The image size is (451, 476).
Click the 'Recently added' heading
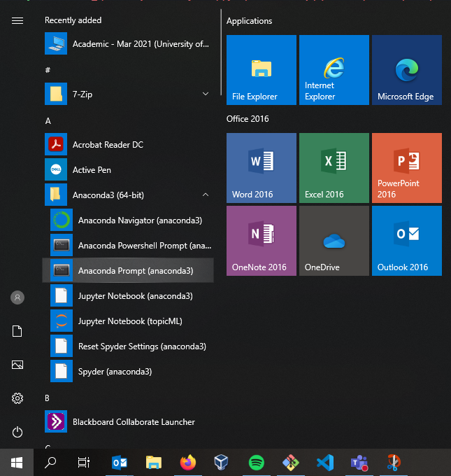73,20
